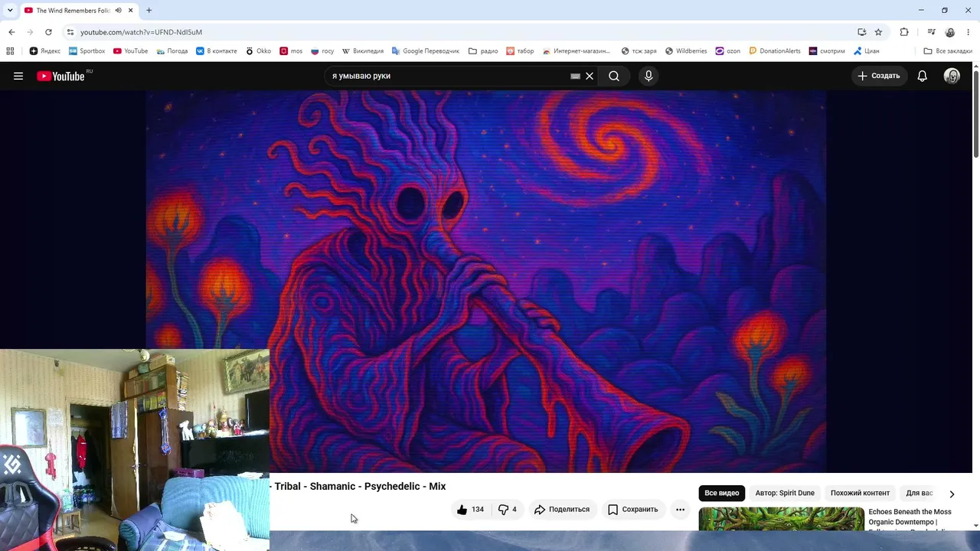
Task: Open YouTube notifications bell
Action: point(923,76)
